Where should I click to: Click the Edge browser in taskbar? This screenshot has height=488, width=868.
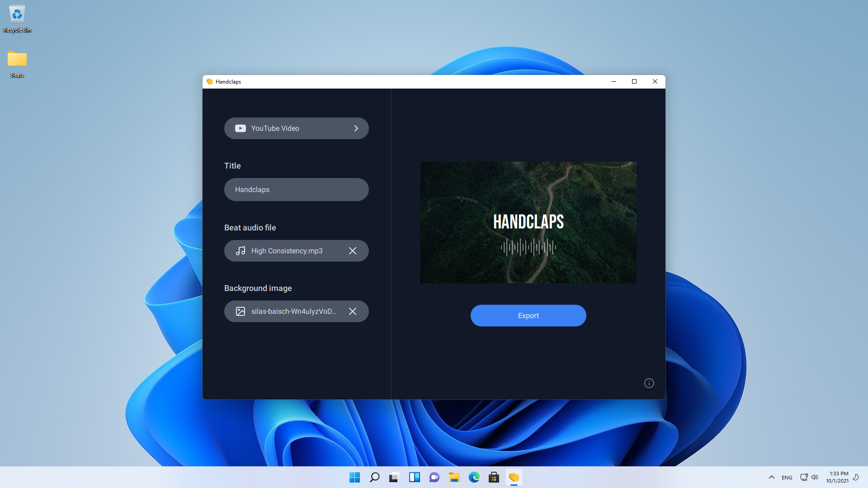pyautogui.click(x=474, y=477)
